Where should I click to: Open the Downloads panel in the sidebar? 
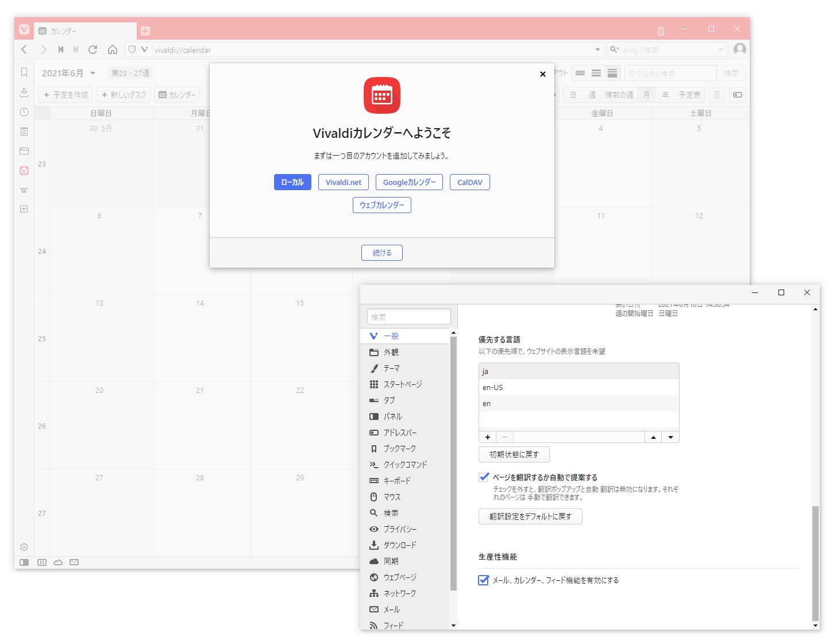24,92
